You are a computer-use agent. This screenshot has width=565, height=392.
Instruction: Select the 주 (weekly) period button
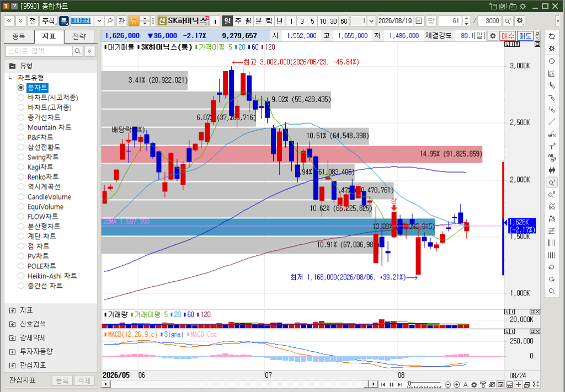(238, 21)
